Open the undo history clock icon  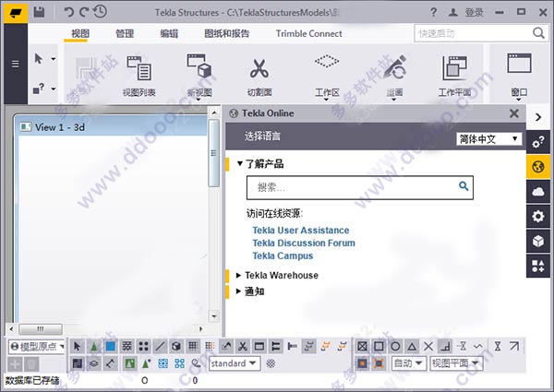click(100, 12)
